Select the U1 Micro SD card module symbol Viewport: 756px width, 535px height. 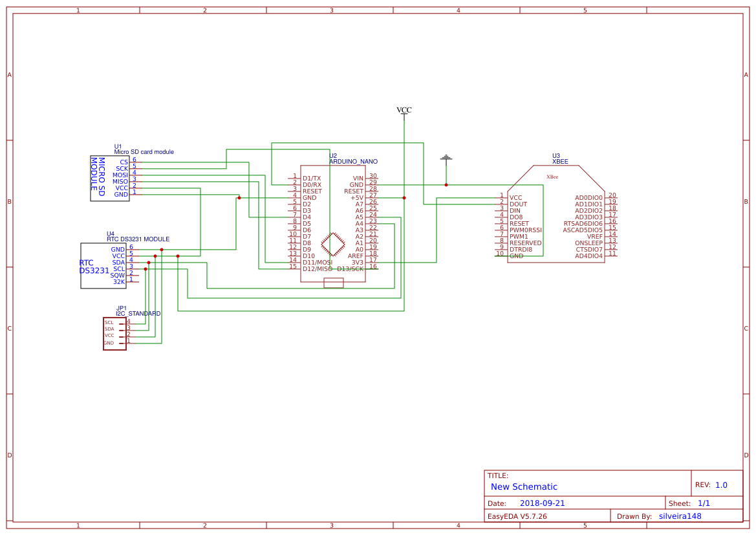[109, 178]
